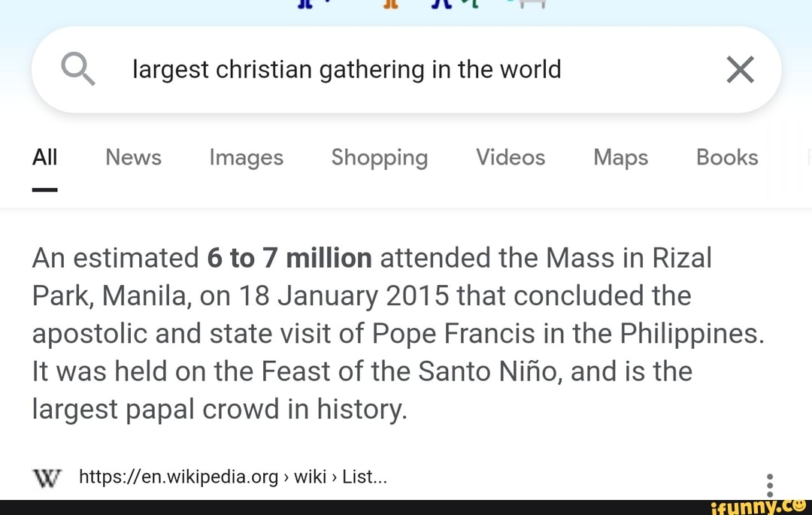
Task: Click the orange legs emoji icon
Action: [x=390, y=4]
